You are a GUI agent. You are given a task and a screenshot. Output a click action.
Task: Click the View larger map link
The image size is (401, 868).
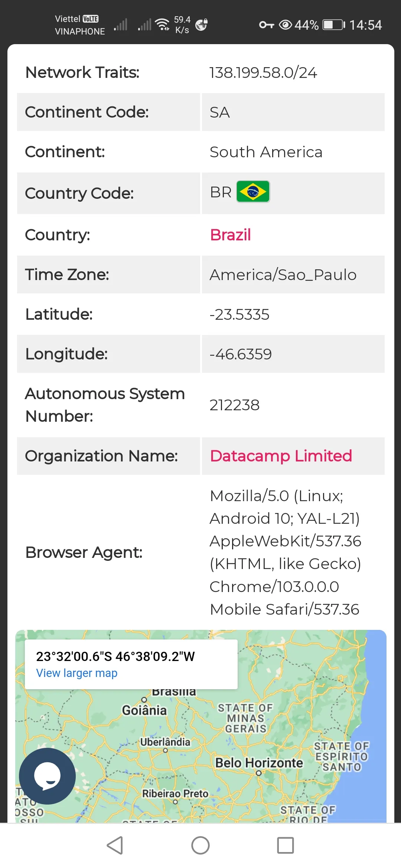77,673
